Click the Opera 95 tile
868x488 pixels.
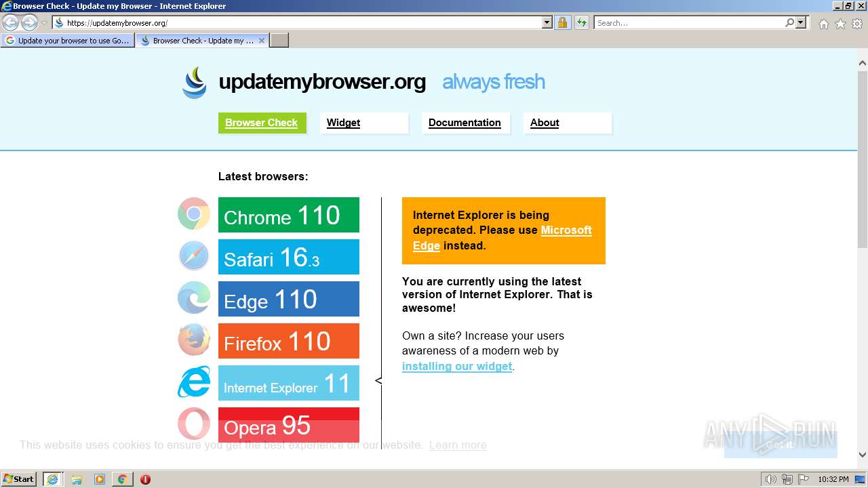tap(289, 425)
